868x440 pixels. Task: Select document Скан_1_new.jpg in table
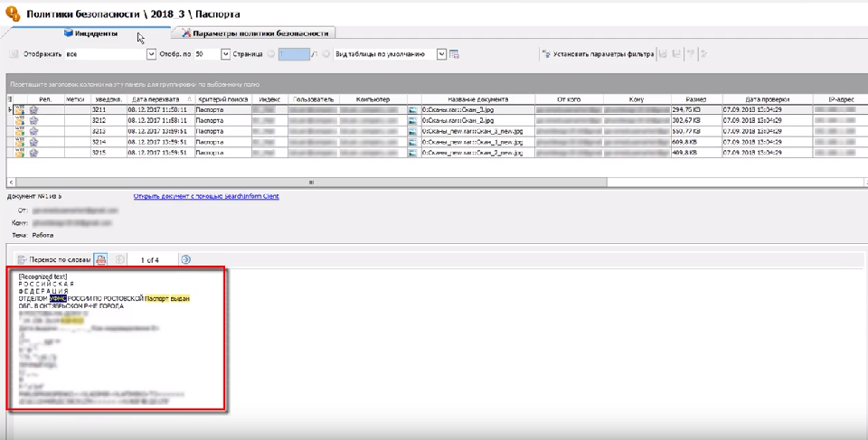(472, 142)
